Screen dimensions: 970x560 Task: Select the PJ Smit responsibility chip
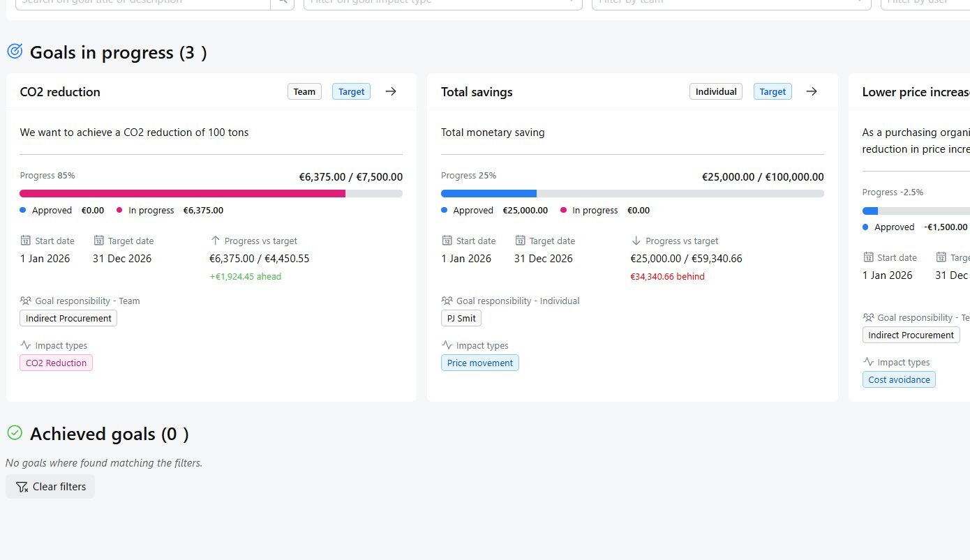coord(461,318)
